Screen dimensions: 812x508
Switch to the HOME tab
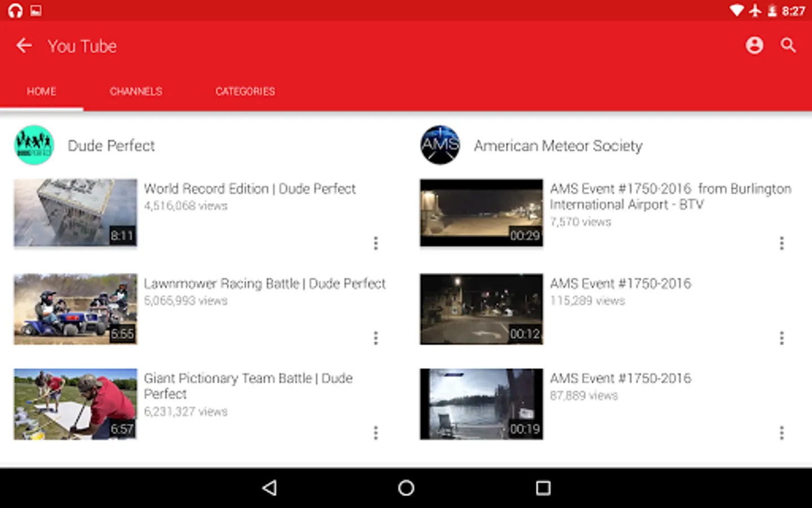pos(41,91)
